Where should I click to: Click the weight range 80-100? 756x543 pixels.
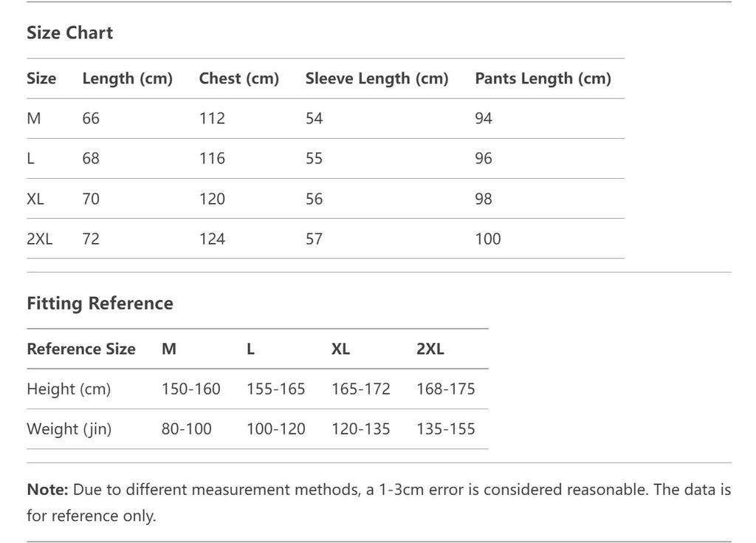click(x=186, y=428)
